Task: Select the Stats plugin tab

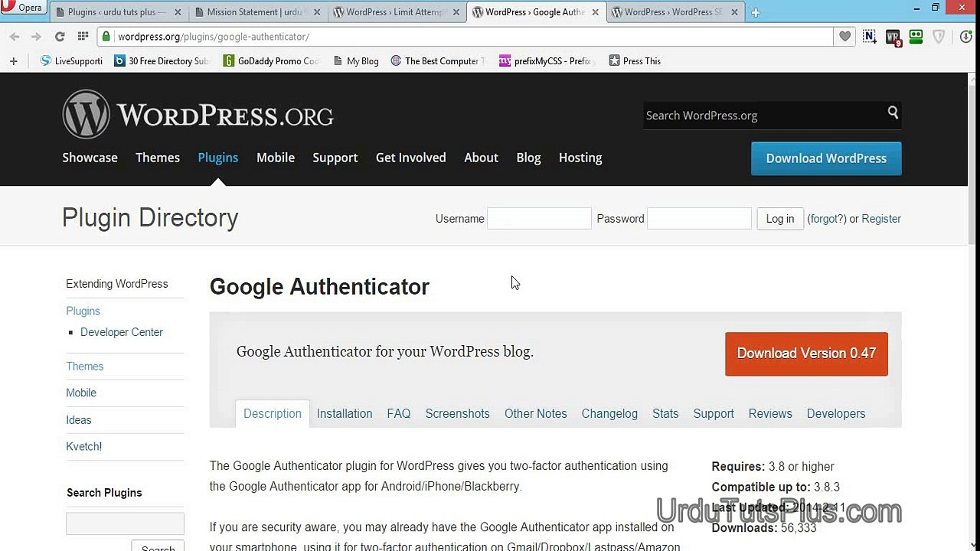Action: pyautogui.click(x=665, y=413)
